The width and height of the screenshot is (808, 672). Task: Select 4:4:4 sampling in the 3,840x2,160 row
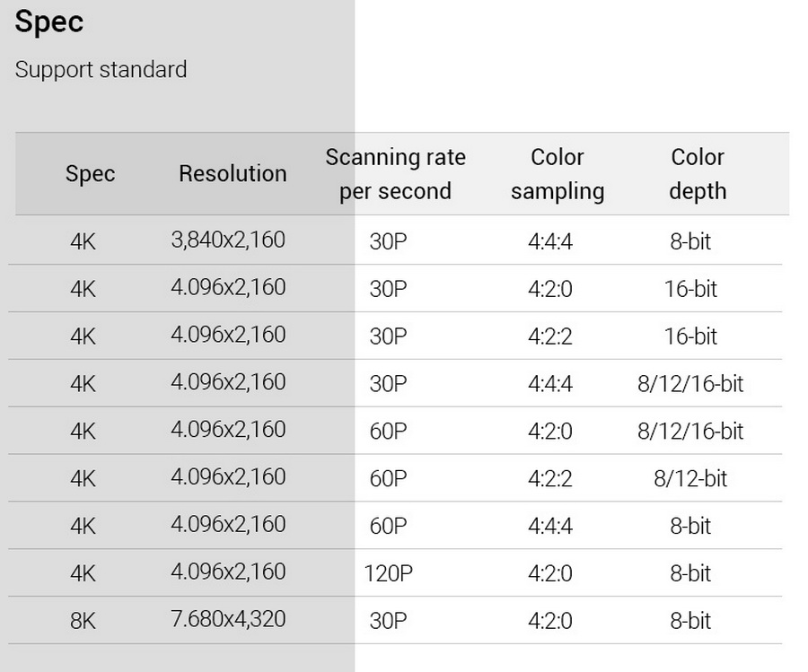point(550,241)
